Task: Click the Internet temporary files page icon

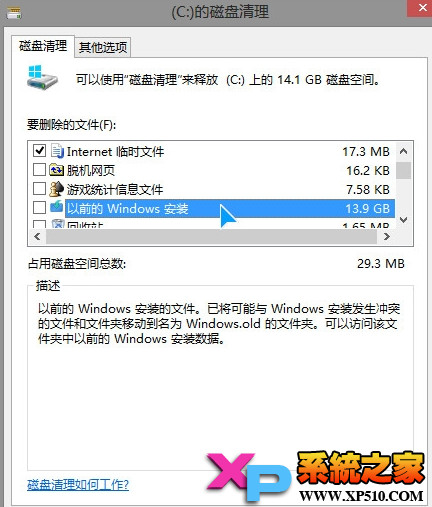Action: [57, 151]
